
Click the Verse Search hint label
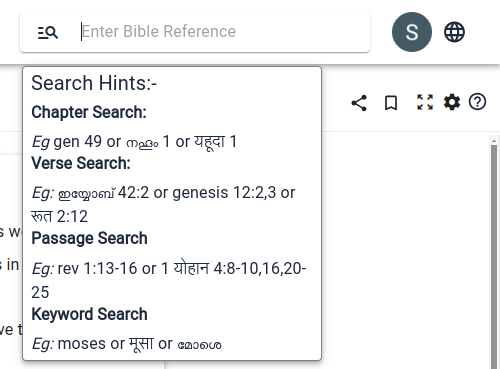coord(81,163)
